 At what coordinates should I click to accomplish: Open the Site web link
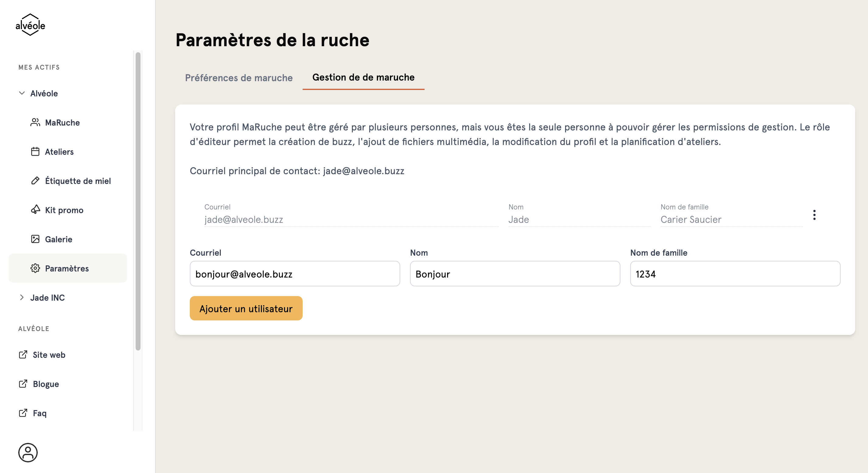pos(49,354)
